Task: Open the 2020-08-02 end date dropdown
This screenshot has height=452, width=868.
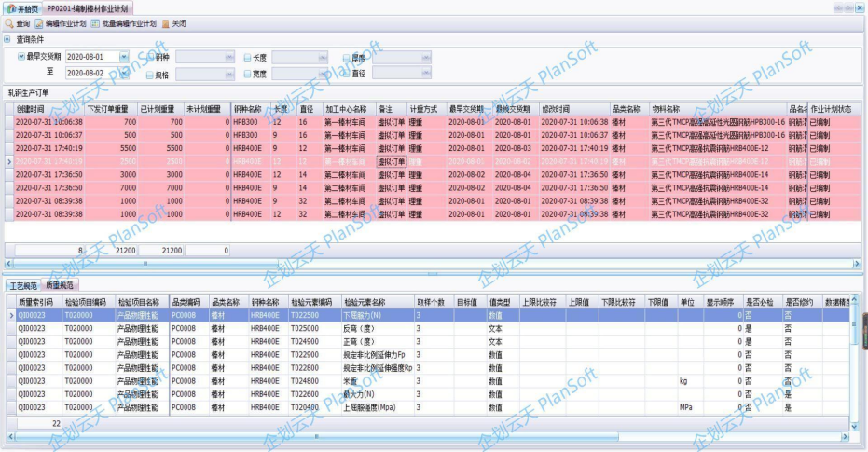Action: [x=124, y=73]
